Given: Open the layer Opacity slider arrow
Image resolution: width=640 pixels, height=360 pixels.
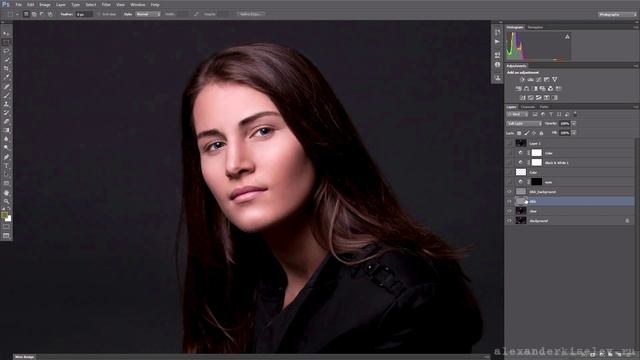Looking at the screenshot, I should [x=574, y=123].
